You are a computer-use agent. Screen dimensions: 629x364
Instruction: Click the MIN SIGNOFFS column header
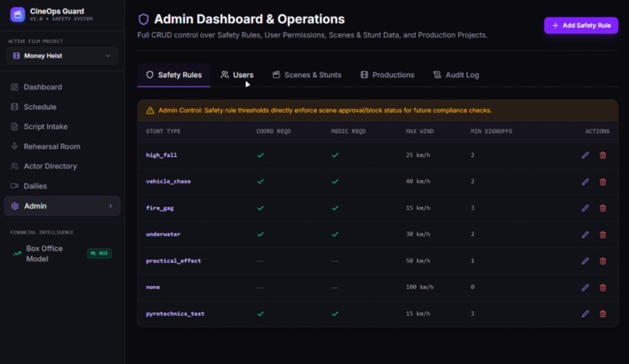coord(492,132)
